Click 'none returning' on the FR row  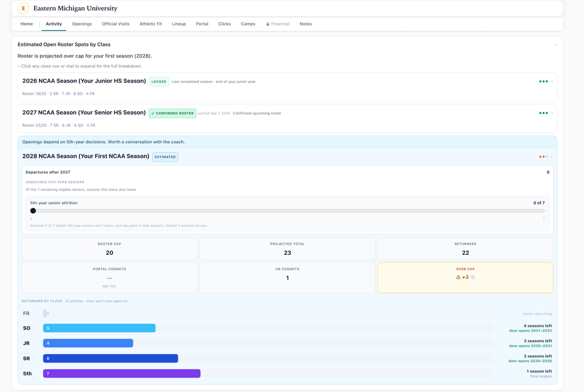[537, 314]
